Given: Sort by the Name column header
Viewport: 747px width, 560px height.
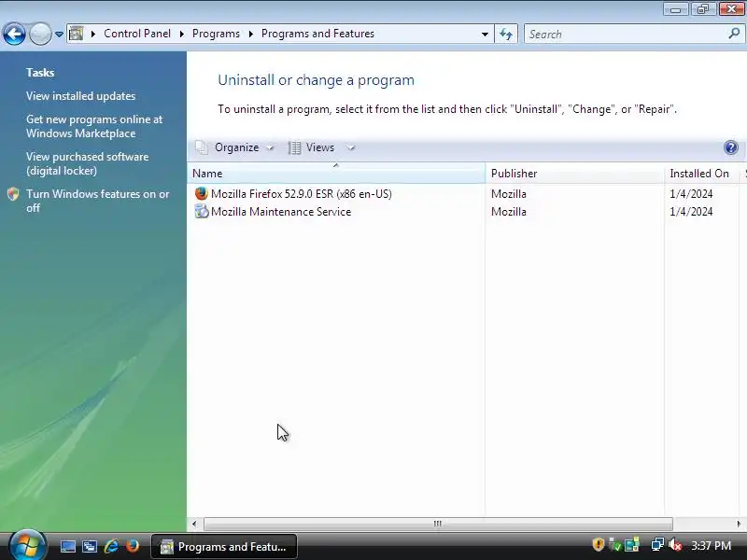Looking at the screenshot, I should point(336,174).
